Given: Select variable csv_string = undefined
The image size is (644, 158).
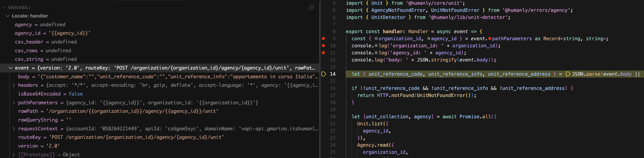Looking at the screenshot, I should pyautogui.click(x=160, y=59).
